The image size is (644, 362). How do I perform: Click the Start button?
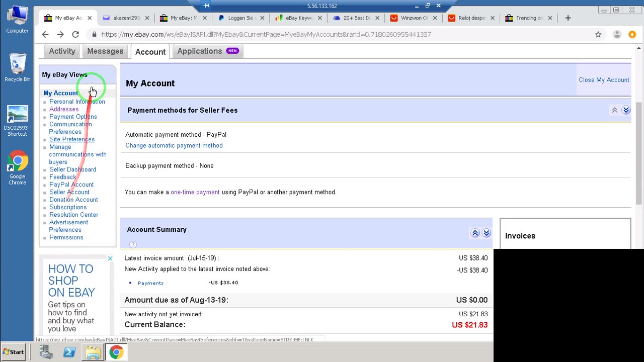coord(13,352)
